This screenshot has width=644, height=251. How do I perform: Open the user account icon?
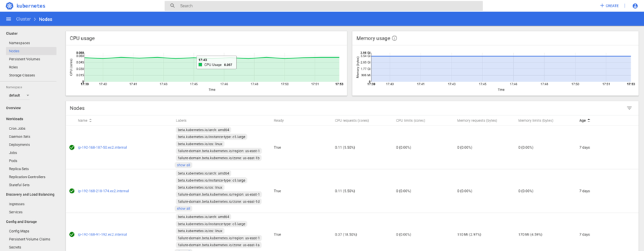635,6
